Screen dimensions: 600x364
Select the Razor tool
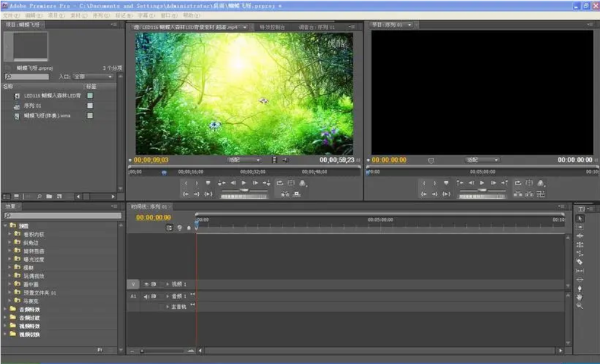[x=580, y=262]
